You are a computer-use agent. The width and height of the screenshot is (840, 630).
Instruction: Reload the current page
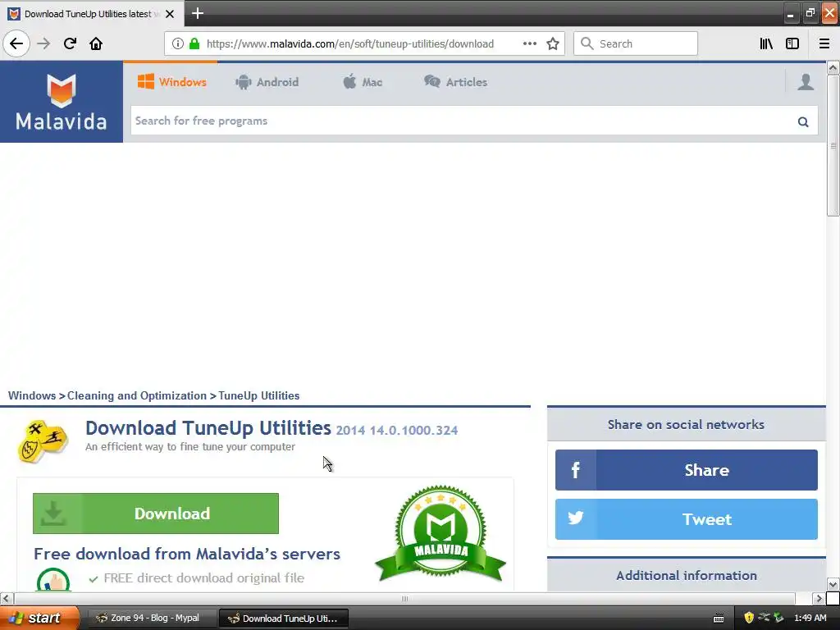click(x=70, y=43)
